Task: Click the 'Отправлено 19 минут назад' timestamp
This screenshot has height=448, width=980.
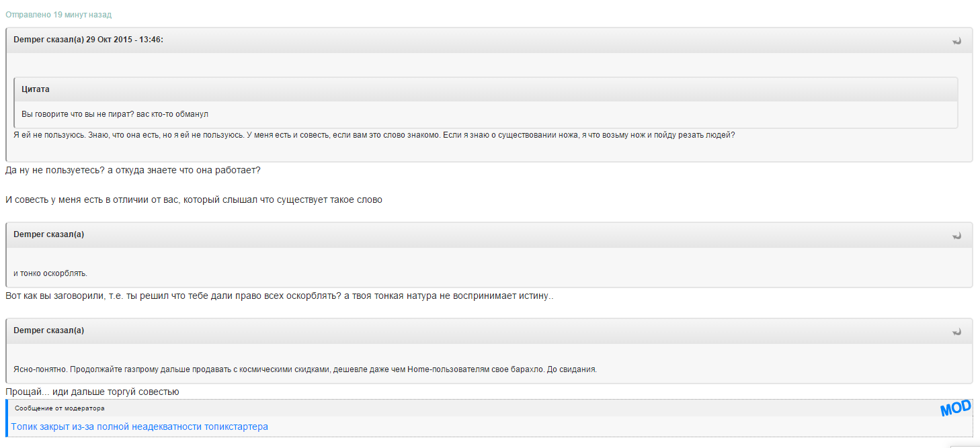Action: tap(58, 14)
